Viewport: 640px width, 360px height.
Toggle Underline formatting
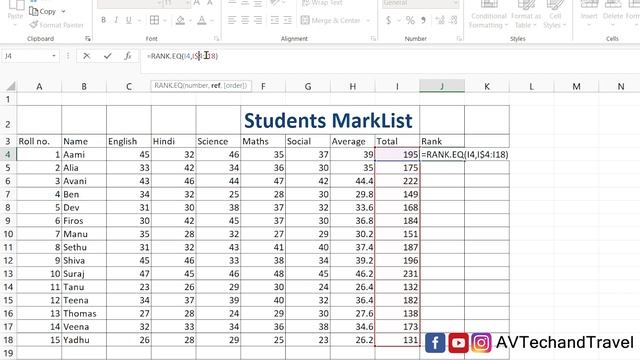tap(129, 20)
